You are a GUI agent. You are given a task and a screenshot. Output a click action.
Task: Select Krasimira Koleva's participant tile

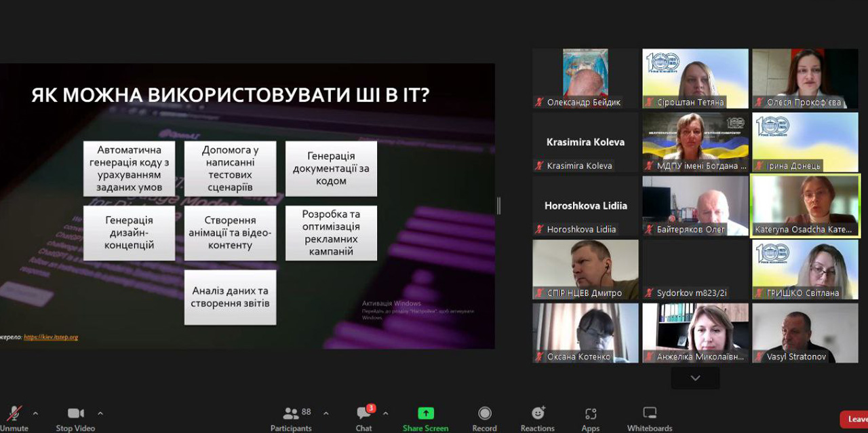[x=585, y=142]
